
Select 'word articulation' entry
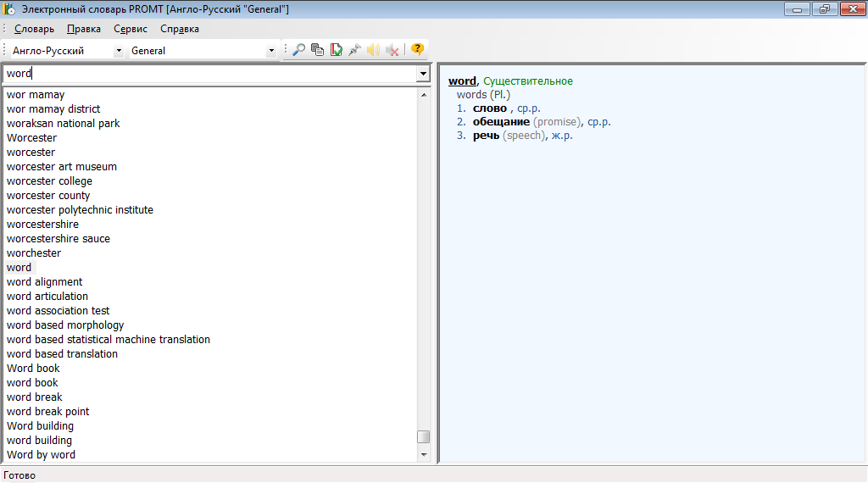(47, 296)
